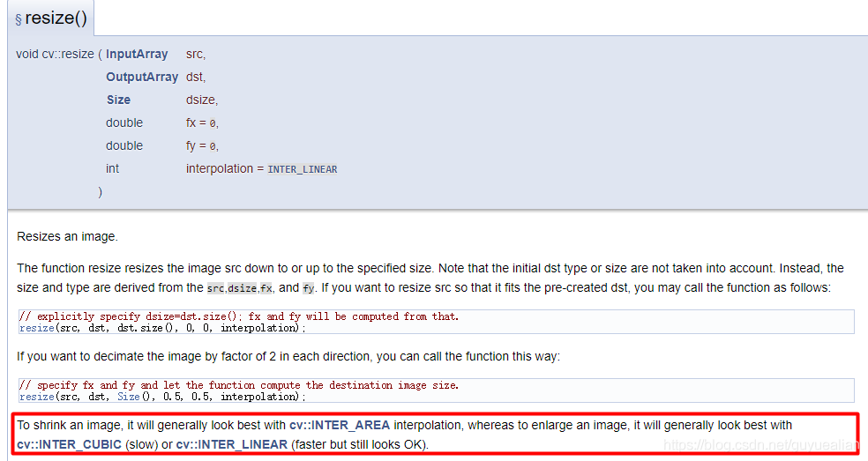Open the OutputArray type link

pos(142,77)
